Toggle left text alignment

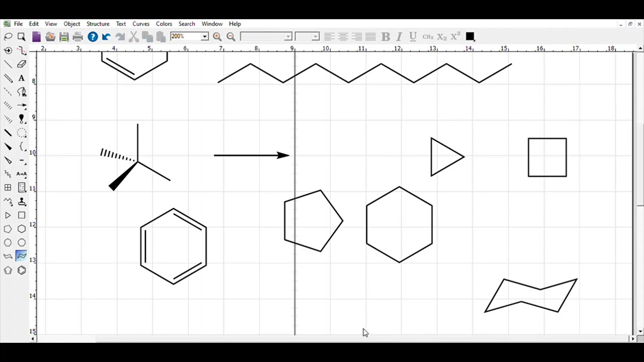[x=329, y=37]
